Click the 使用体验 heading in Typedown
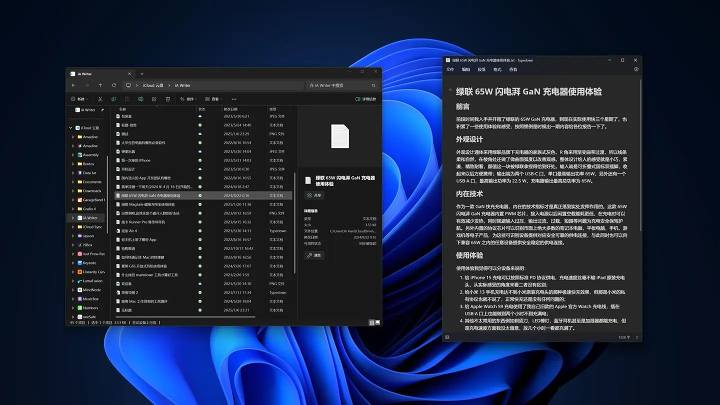This screenshot has width=720, height=405. tap(469, 255)
